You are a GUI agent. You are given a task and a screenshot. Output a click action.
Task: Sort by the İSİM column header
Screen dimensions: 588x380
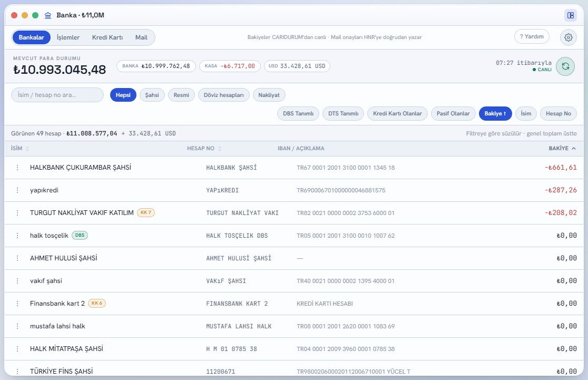point(20,149)
